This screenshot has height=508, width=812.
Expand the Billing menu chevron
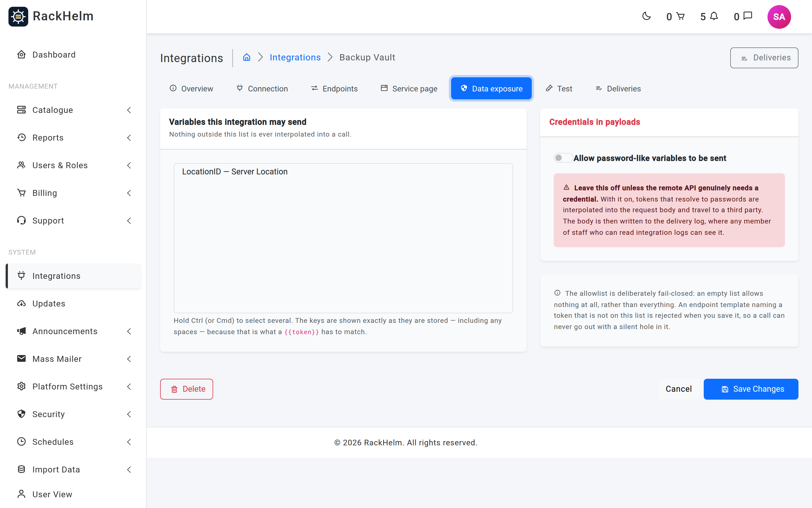click(129, 193)
